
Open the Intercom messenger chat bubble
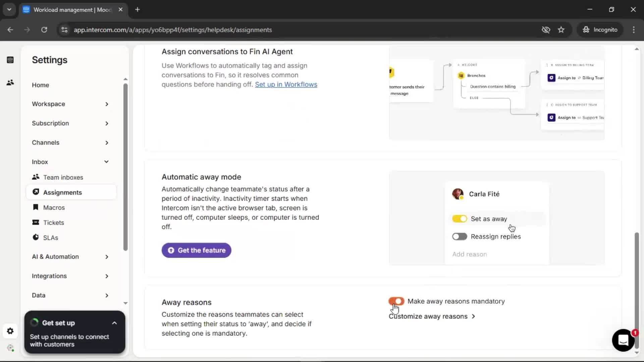(623, 340)
